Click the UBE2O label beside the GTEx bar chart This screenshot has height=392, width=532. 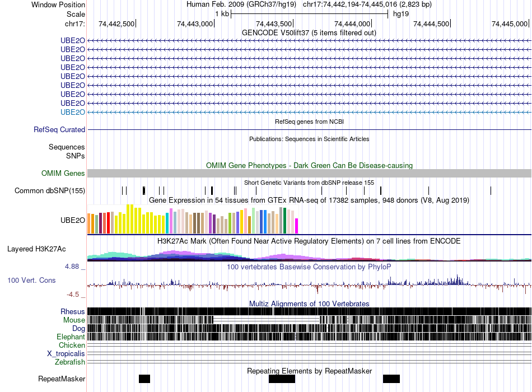click(73, 220)
